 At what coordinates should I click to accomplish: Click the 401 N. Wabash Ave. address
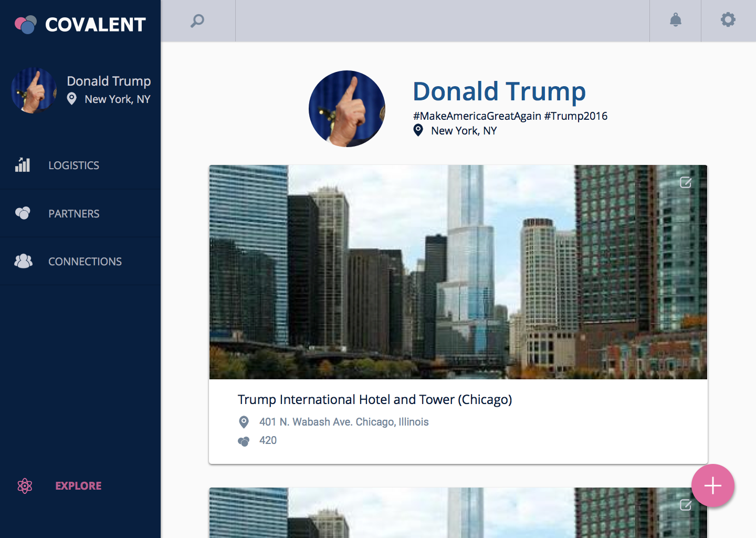point(344,422)
